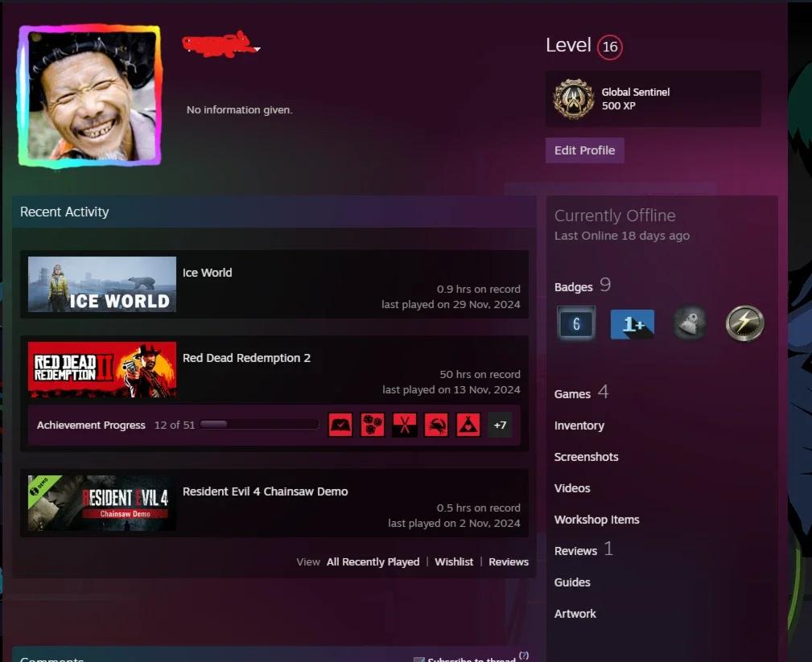
Task: Open Reviews link under recent activity
Action: click(x=509, y=562)
